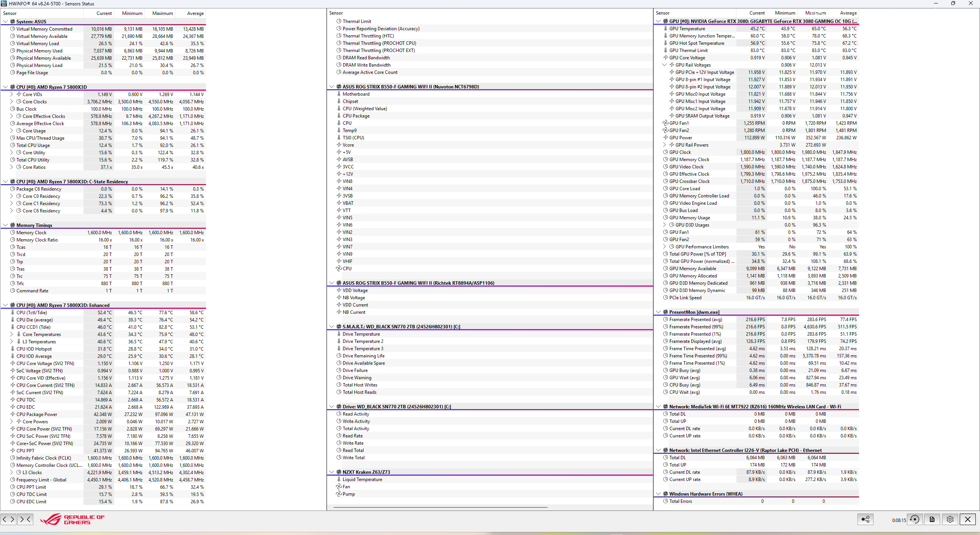This screenshot has height=535, width=980.
Task: Open the network share sensors button
Action: [865, 519]
